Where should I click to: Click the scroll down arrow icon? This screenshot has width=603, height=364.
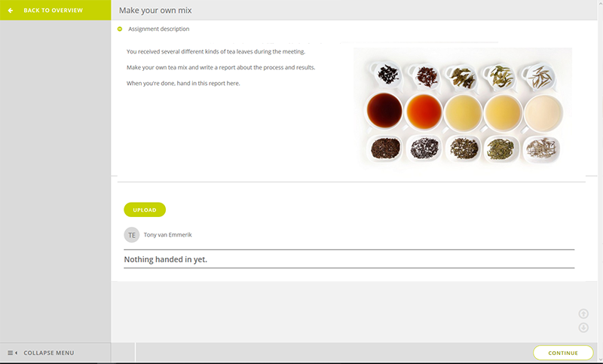click(583, 328)
